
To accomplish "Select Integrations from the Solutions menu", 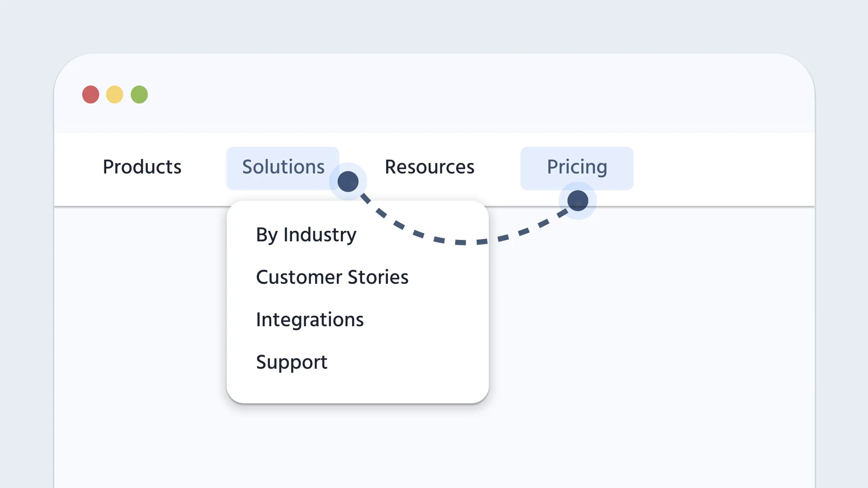I will click(x=310, y=320).
